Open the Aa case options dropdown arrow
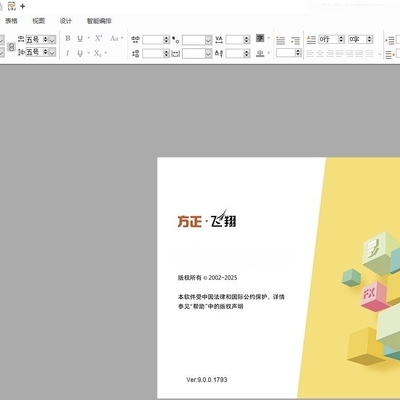 (x=122, y=38)
